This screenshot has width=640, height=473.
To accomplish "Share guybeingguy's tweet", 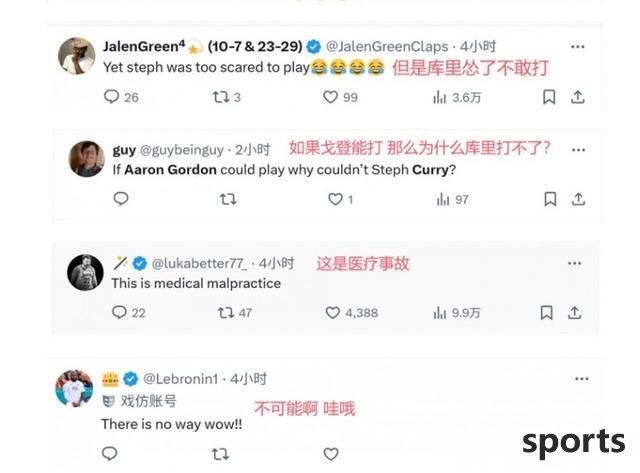I will click(578, 199).
